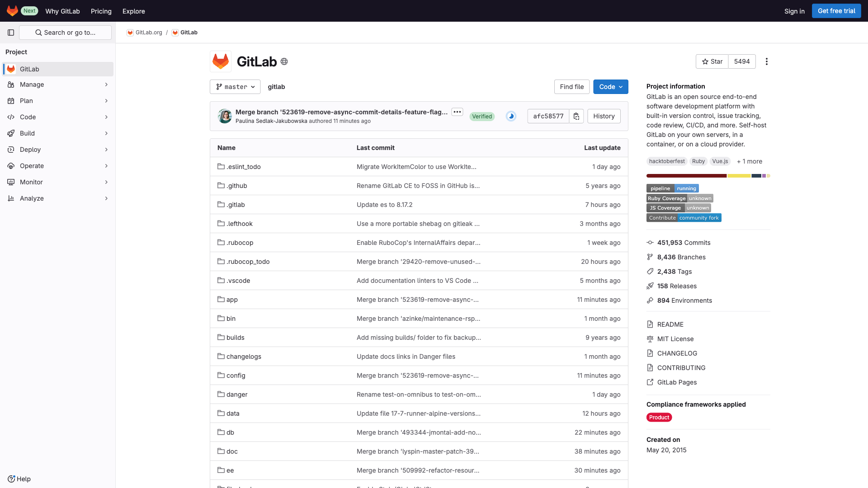Viewport: 868px width, 488px height.
Task: Open the master branch selector
Action: (x=235, y=87)
